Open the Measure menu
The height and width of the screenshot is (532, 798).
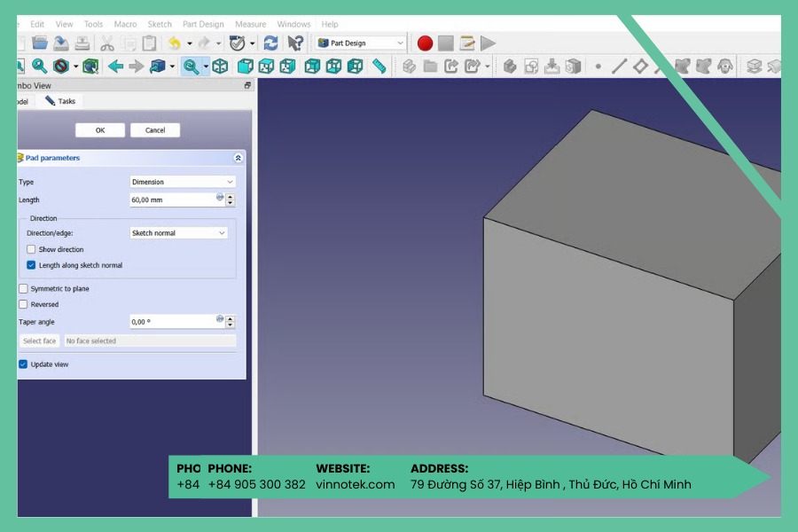[250, 24]
